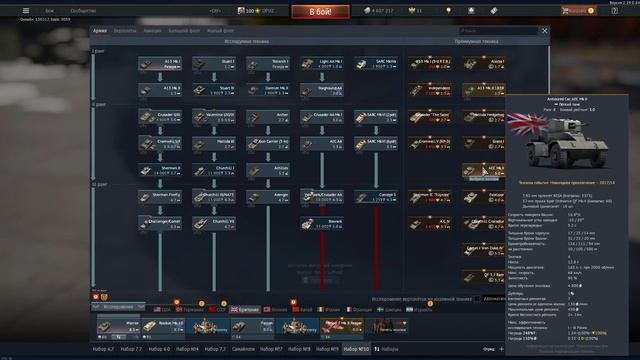Select SARC MkVI (2pdr) vehicle
Image resolution: width=640 pixels, height=360 pixels.
376,117
